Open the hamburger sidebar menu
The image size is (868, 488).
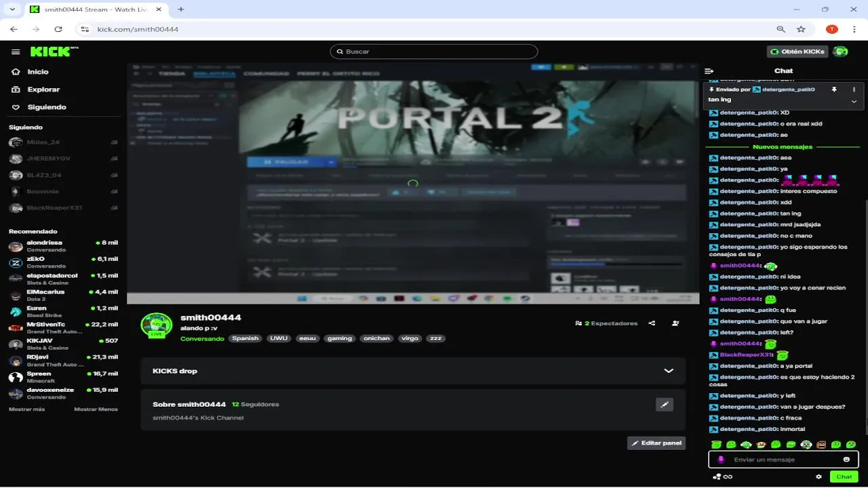click(16, 52)
